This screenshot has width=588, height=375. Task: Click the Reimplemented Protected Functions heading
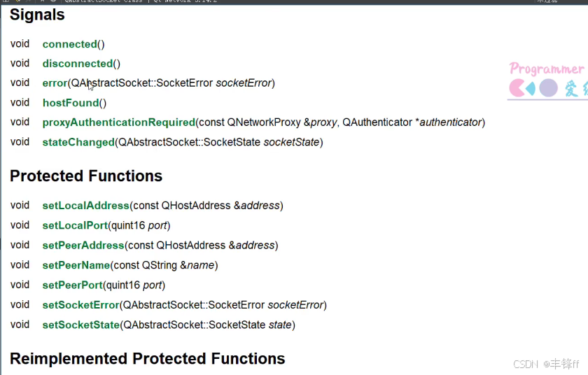(x=148, y=358)
